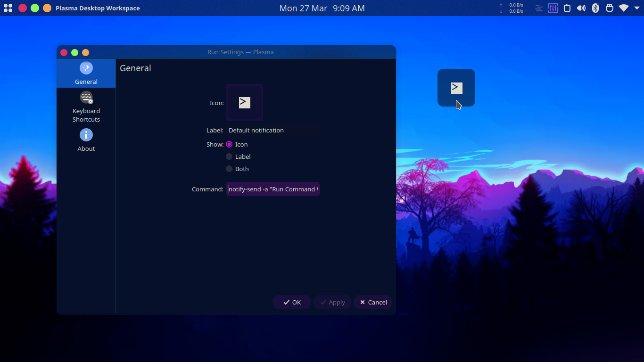Open the volume control tray icon
The width and height of the screenshot is (644, 362).
click(x=581, y=8)
